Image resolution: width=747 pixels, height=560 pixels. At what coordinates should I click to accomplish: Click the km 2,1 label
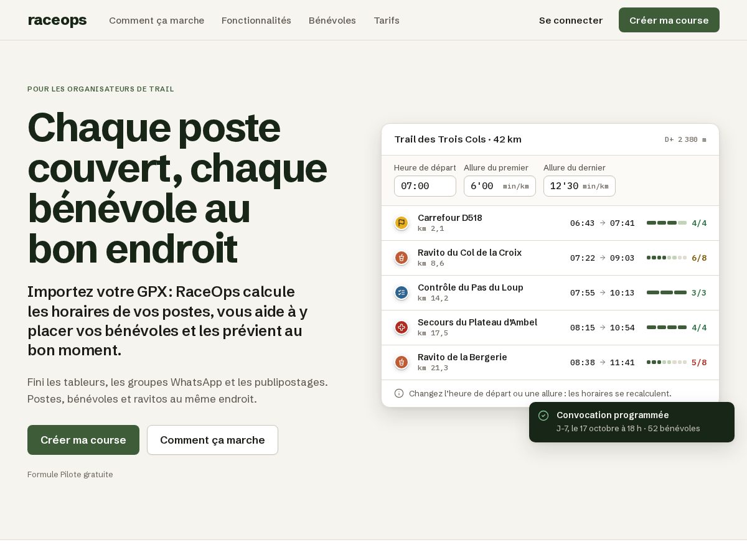tap(431, 228)
